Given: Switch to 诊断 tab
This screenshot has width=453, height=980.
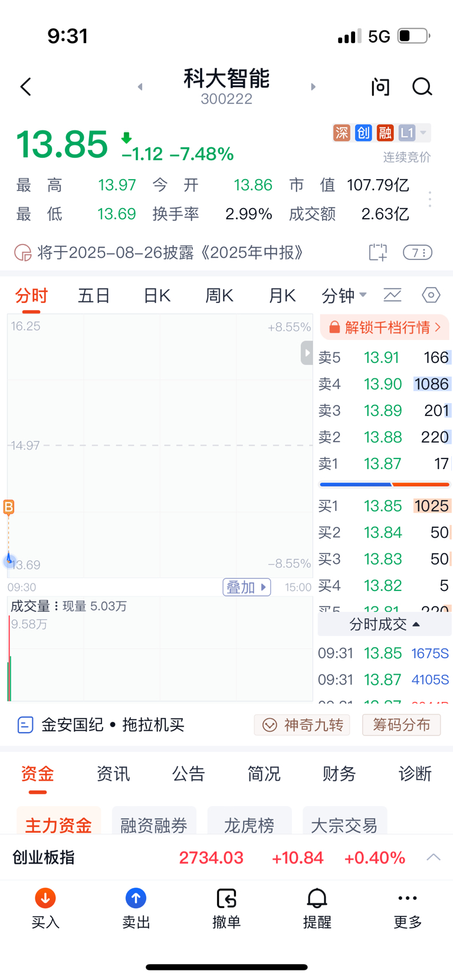Looking at the screenshot, I should pyautogui.click(x=415, y=774).
